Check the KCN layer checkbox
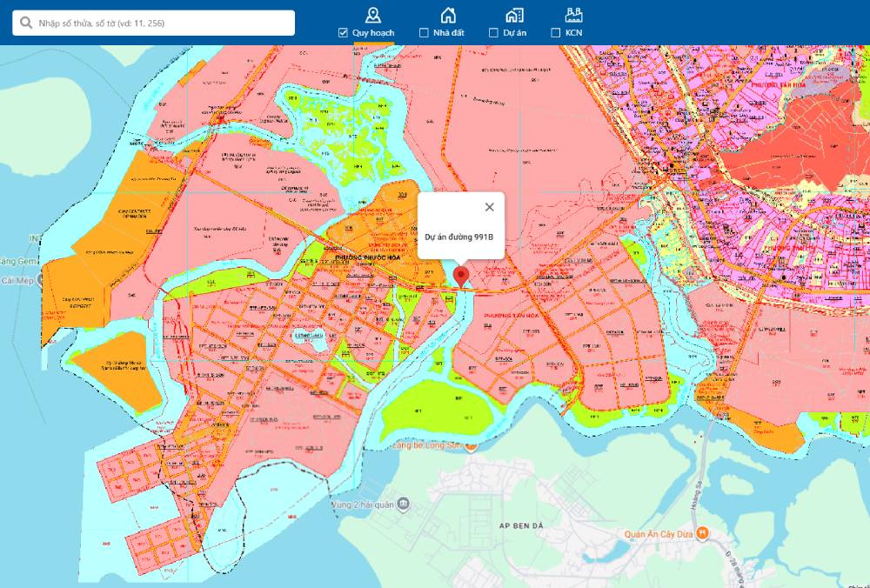 [x=556, y=33]
